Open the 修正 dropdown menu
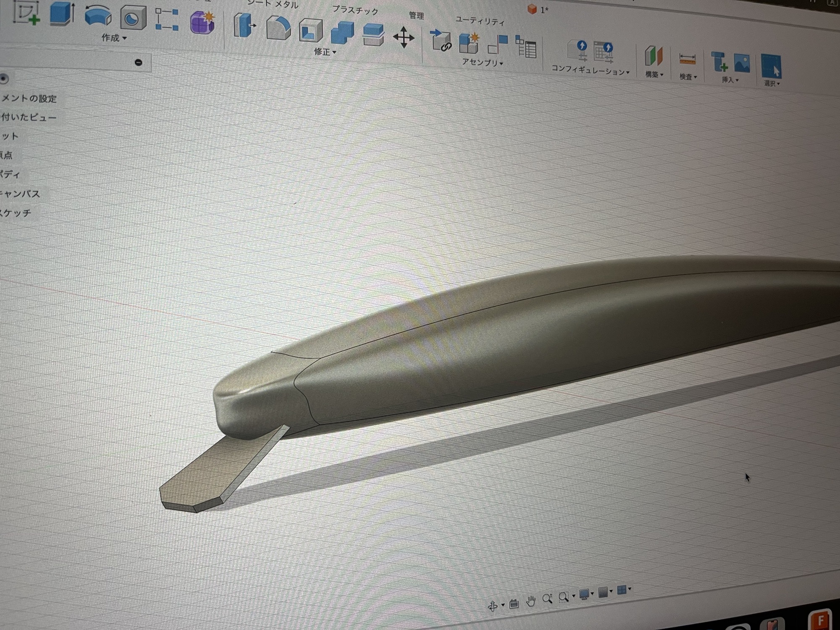The image size is (840, 630). (x=325, y=52)
